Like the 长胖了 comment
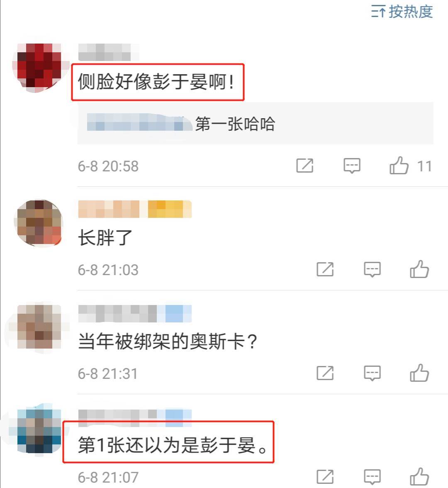 coord(419,269)
